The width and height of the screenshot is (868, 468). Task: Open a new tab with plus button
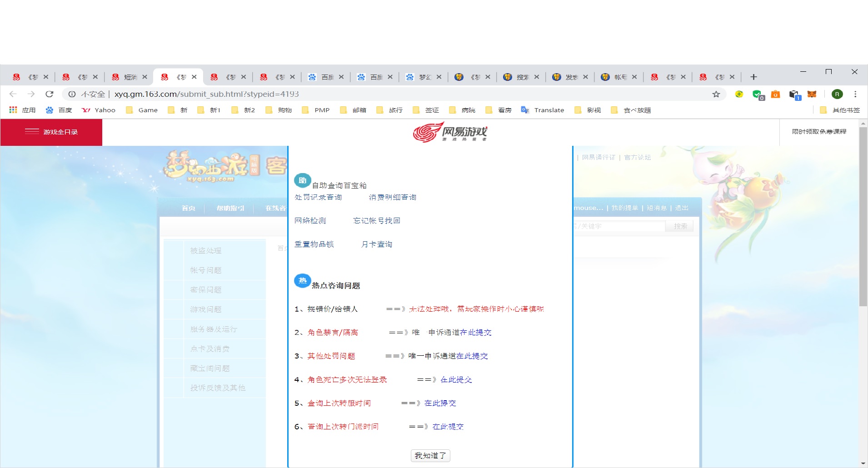click(x=753, y=77)
